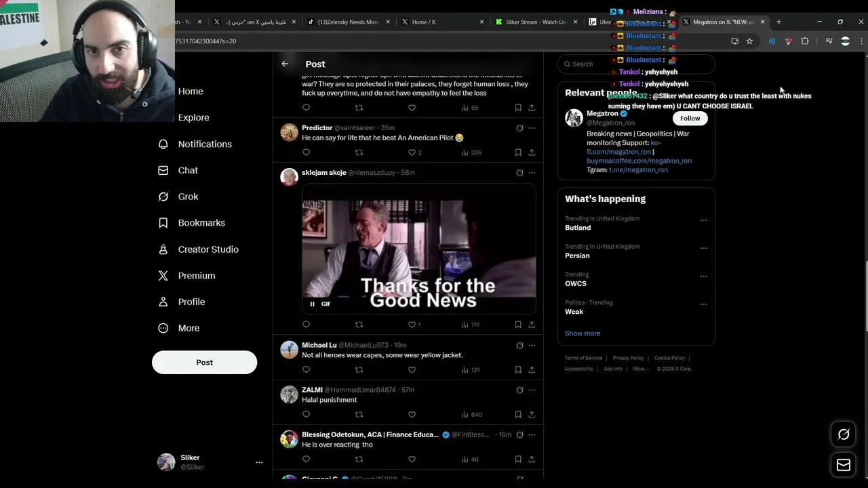This screenshot has width=868, height=488.
Task: Like Michael Lu's reply
Action: pyautogui.click(x=412, y=369)
